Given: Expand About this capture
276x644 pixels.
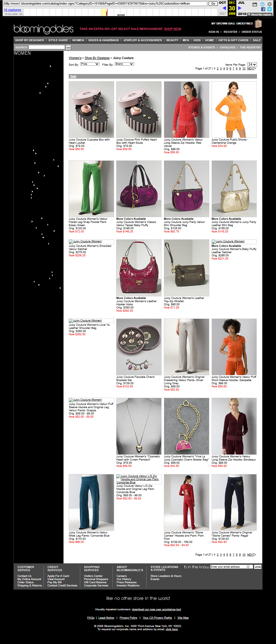Looking at the screenshot, I should tap(260, 14).
